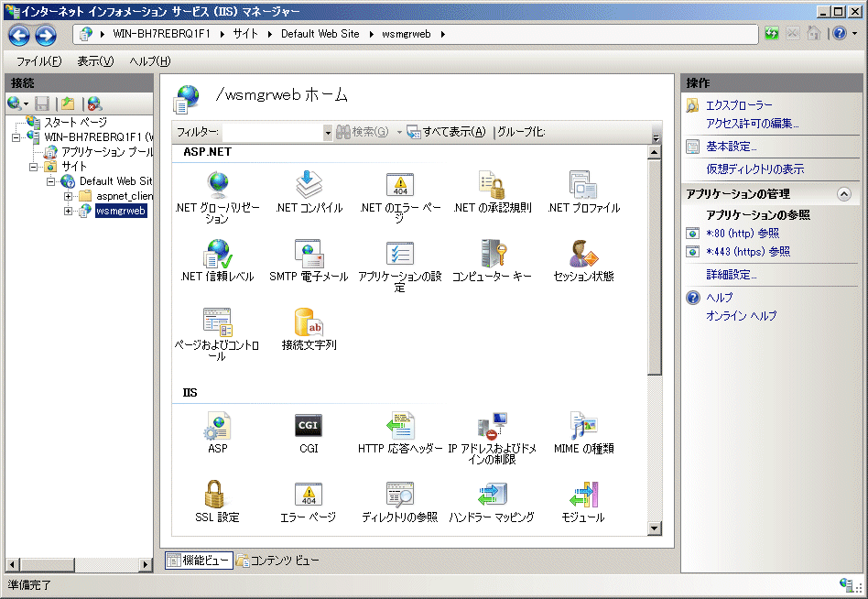
Task: Expand the aspnet_client tree node
Action: click(x=69, y=196)
